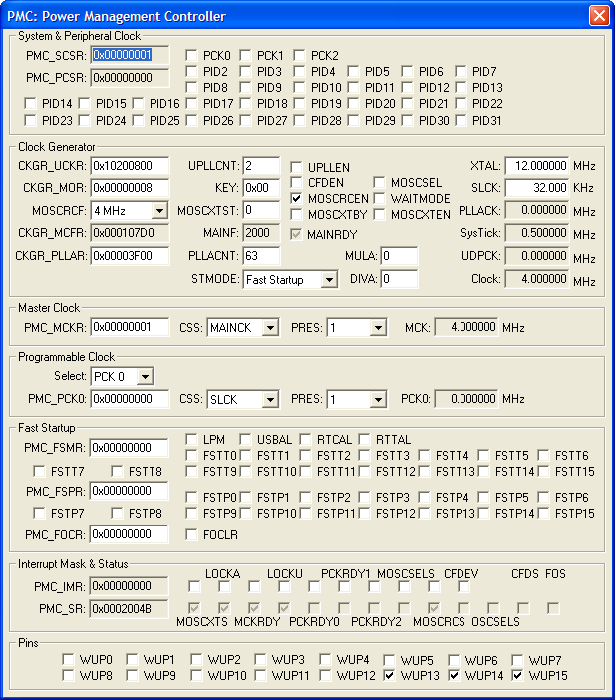Check PID31 peripheral clock
The width and height of the screenshot is (615, 700).
click(461, 120)
